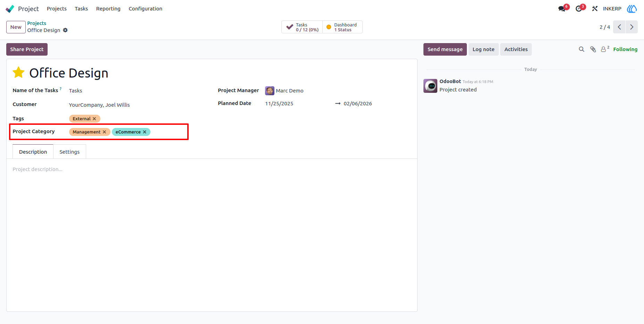Go to previous record arrow

pyautogui.click(x=619, y=27)
